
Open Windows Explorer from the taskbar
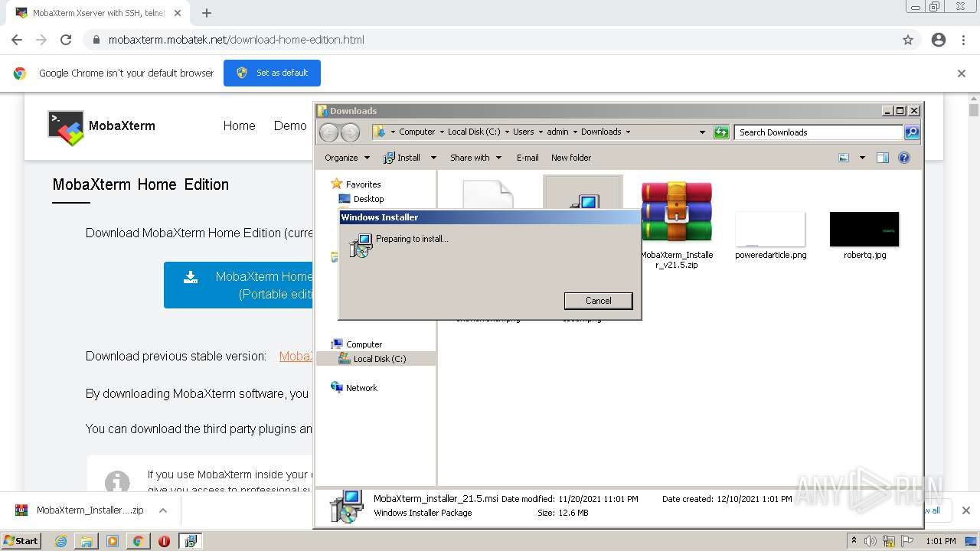pos(87,541)
